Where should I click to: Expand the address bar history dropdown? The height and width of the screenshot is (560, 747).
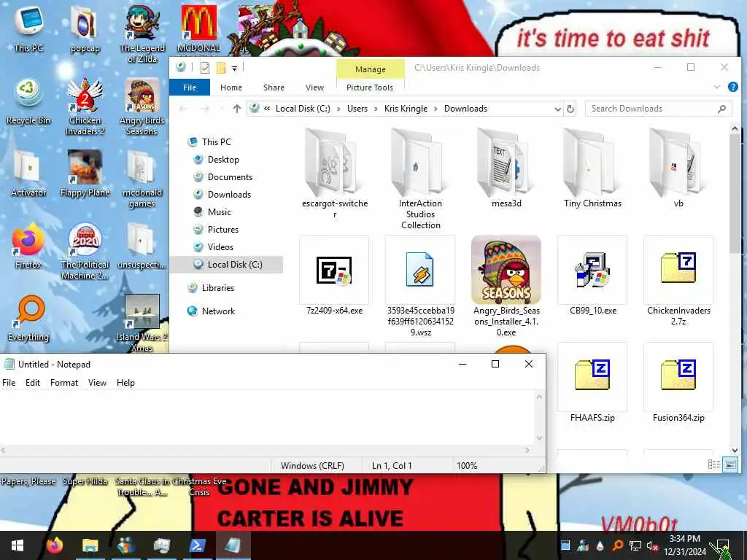pyautogui.click(x=557, y=109)
